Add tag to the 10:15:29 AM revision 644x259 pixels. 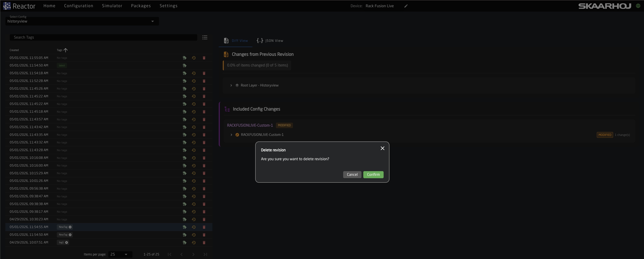[x=185, y=173]
